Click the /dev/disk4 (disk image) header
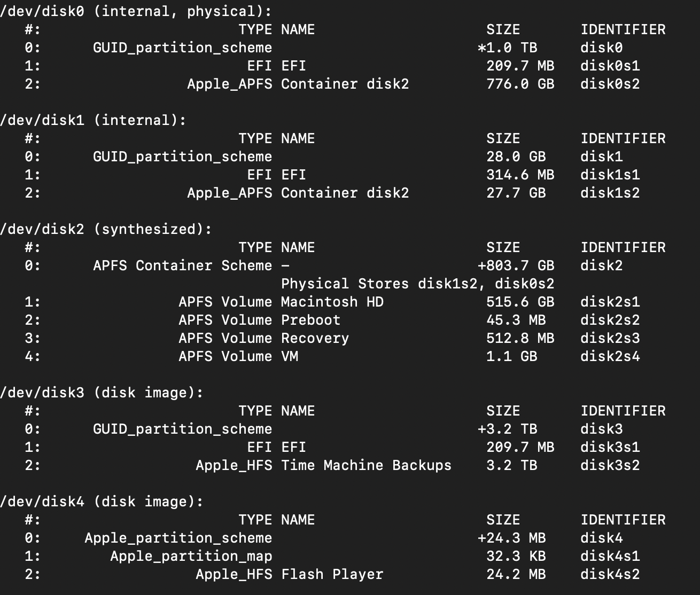Screen dimensions: 700x595 (102, 502)
